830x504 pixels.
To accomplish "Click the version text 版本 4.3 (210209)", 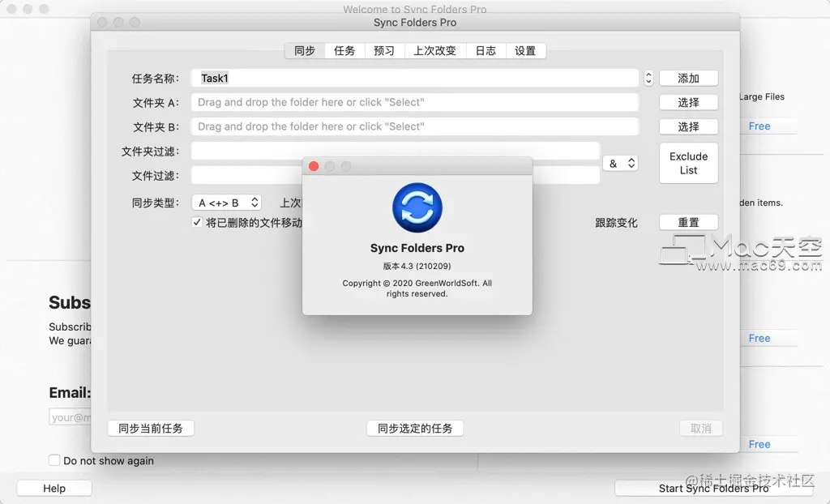I will [x=417, y=266].
